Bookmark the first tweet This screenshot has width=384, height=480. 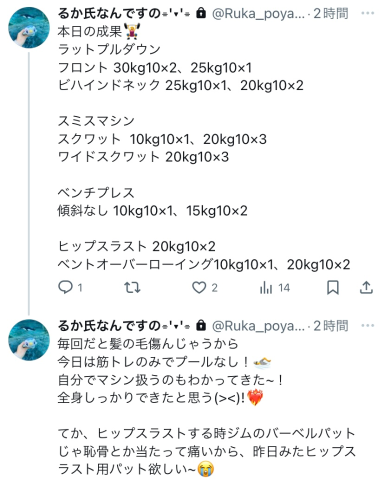333,287
